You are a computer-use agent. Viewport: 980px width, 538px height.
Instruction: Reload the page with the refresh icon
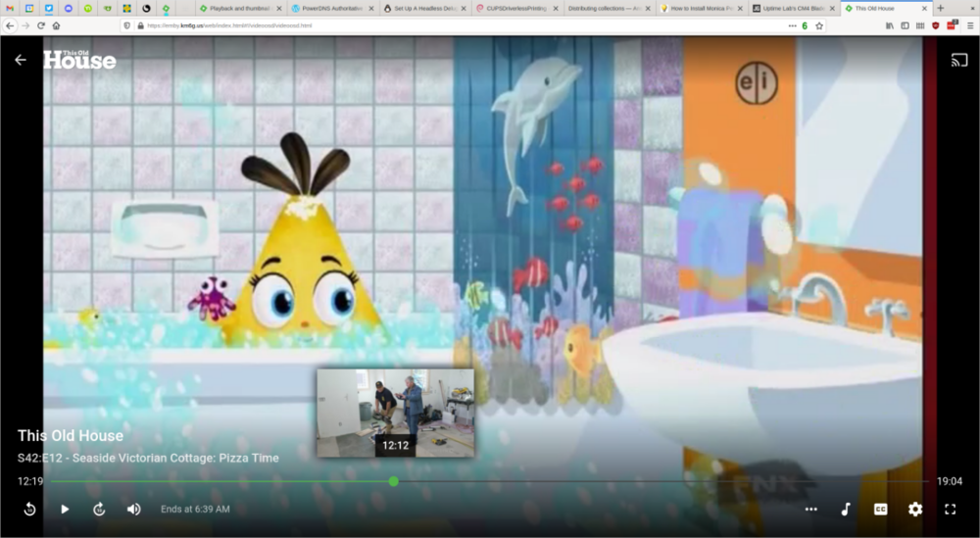pyautogui.click(x=40, y=25)
